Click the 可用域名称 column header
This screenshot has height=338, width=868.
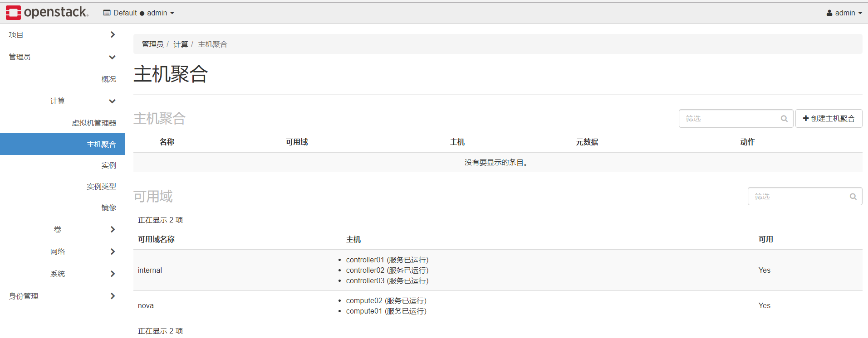point(156,239)
